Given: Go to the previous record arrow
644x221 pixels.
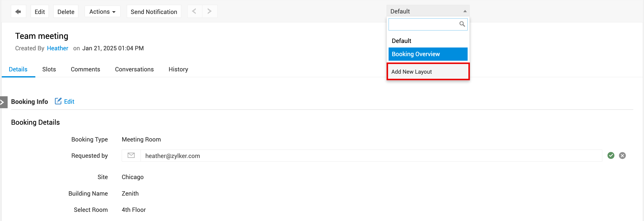Looking at the screenshot, I should [194, 11].
